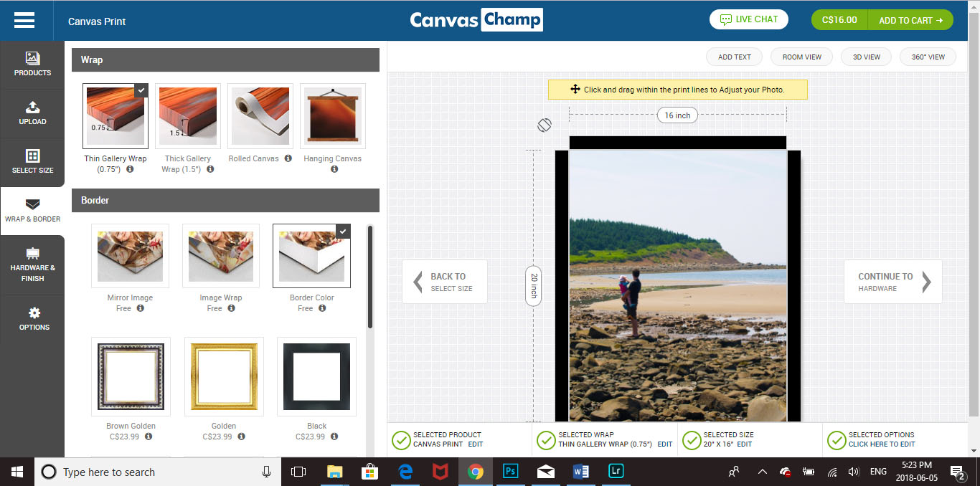Click Add to Cart button
This screenshot has width=980, height=486.
click(910, 20)
